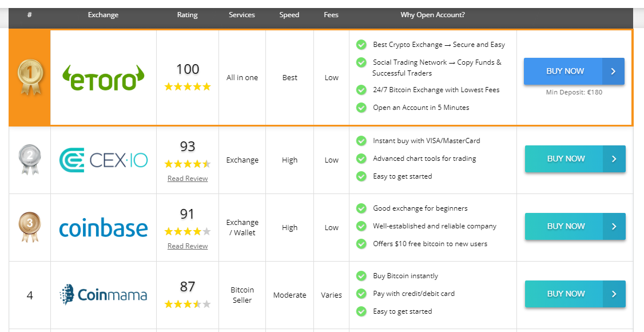Click Coinmama's star rating

click(x=188, y=305)
